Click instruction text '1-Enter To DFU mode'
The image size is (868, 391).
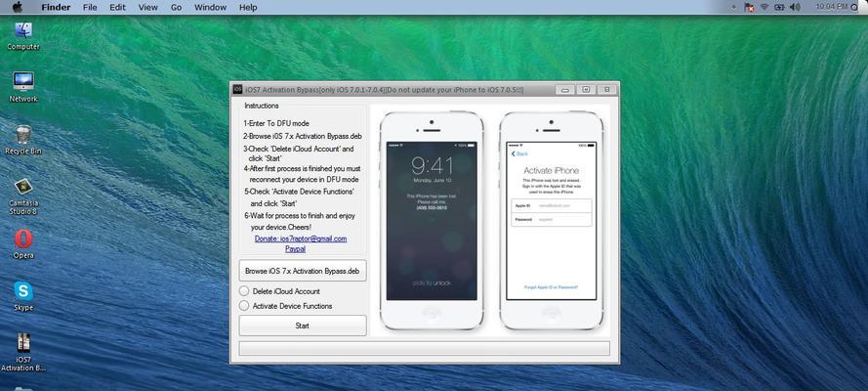[276, 123]
